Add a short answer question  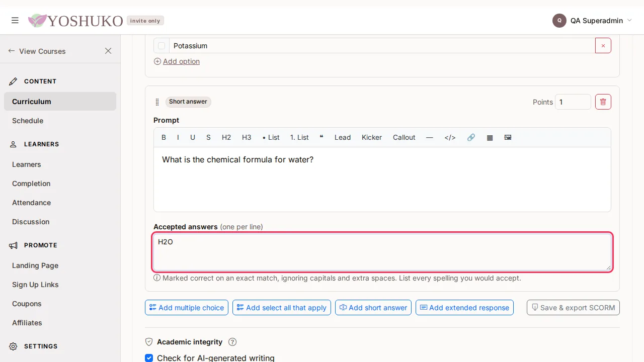click(x=373, y=308)
